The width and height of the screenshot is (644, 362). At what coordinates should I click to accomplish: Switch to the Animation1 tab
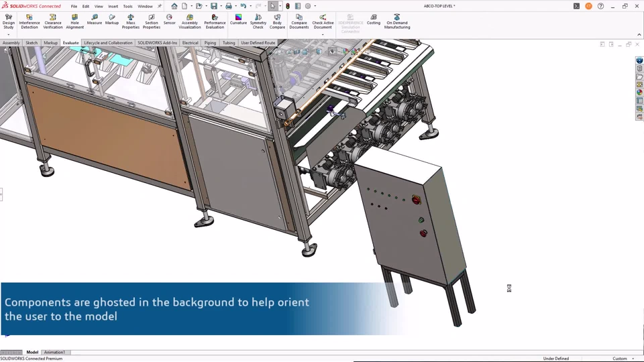[x=54, y=352]
